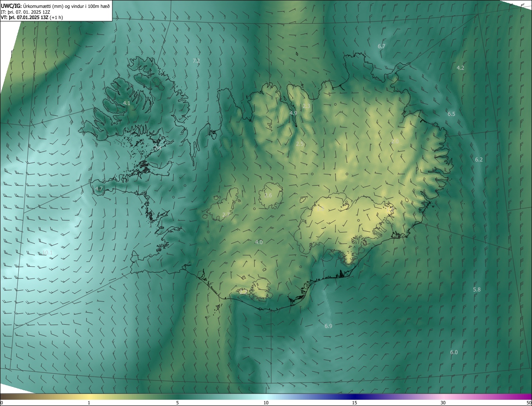Click the 5.8 value label on the map

(477, 290)
